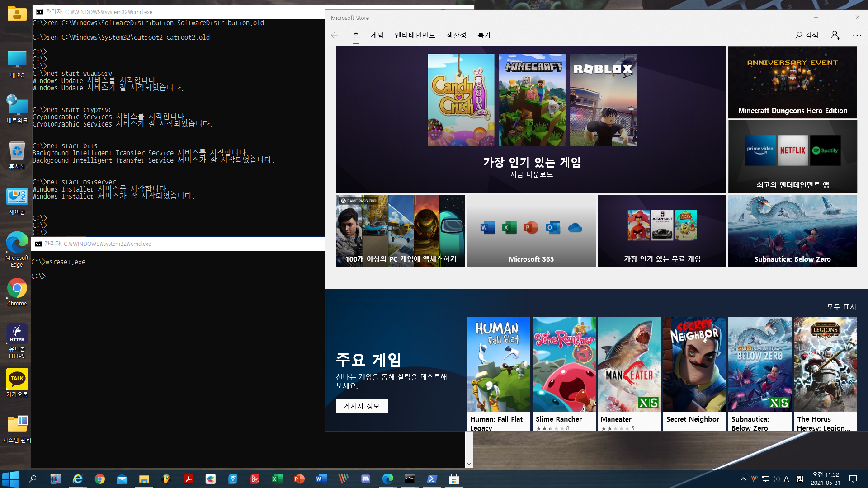
Task: Open the 휴지통 recycle bin icon
Action: pyautogui.click(x=17, y=155)
